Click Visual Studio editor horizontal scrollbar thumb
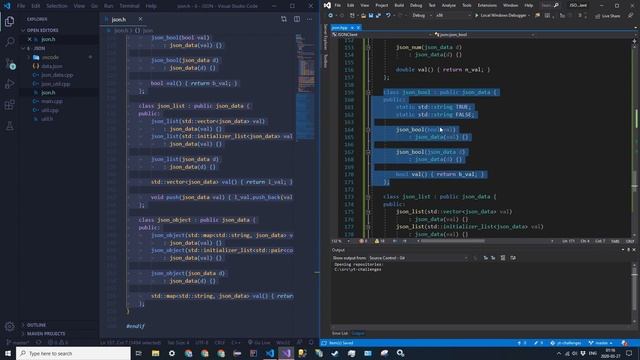Image resolution: width=640 pixels, height=360 pixels. (x=453, y=241)
